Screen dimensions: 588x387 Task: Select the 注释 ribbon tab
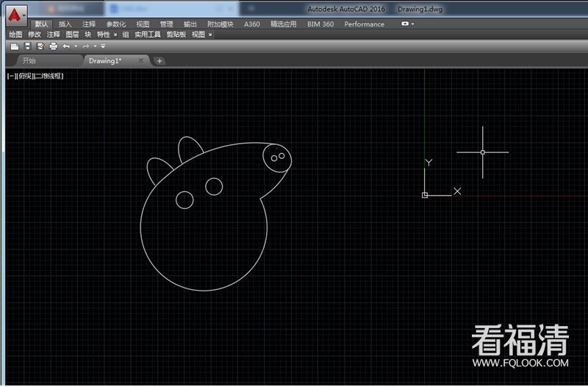pos(89,24)
